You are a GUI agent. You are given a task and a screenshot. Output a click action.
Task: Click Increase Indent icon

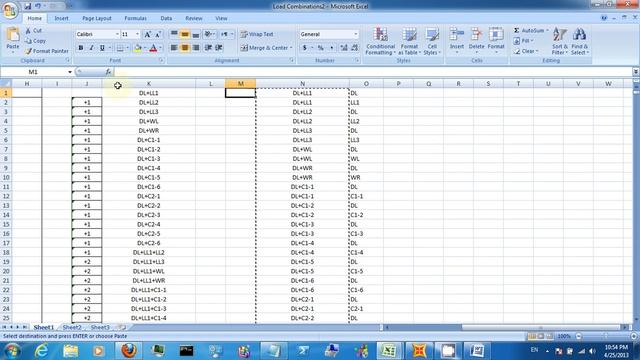coord(219,48)
